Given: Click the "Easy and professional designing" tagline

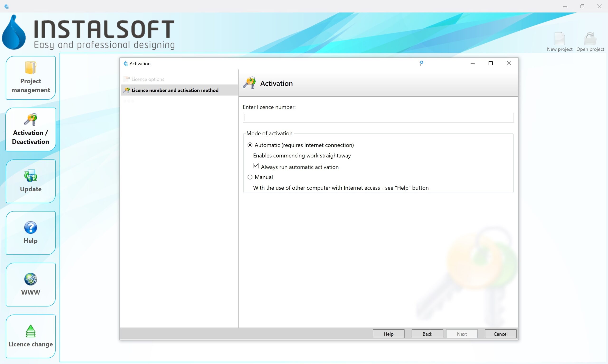Looking at the screenshot, I should pyautogui.click(x=104, y=45).
